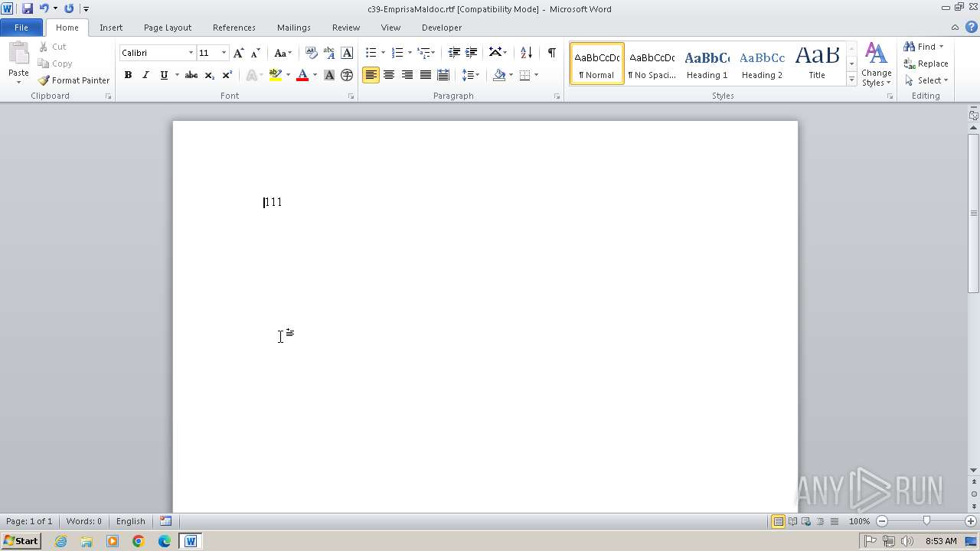
Task: Open the Windows Start button
Action: [x=21, y=541]
